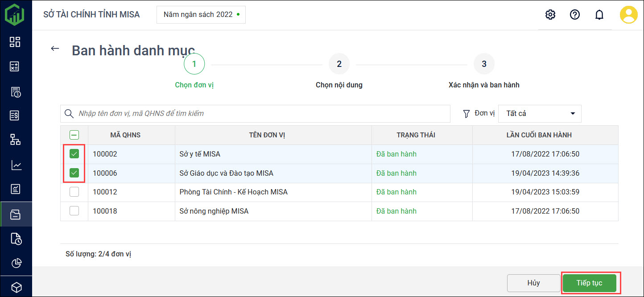Viewport: 644px width, 297px height.
Task: Click the calculator icon in left sidebar
Action: pos(15,66)
